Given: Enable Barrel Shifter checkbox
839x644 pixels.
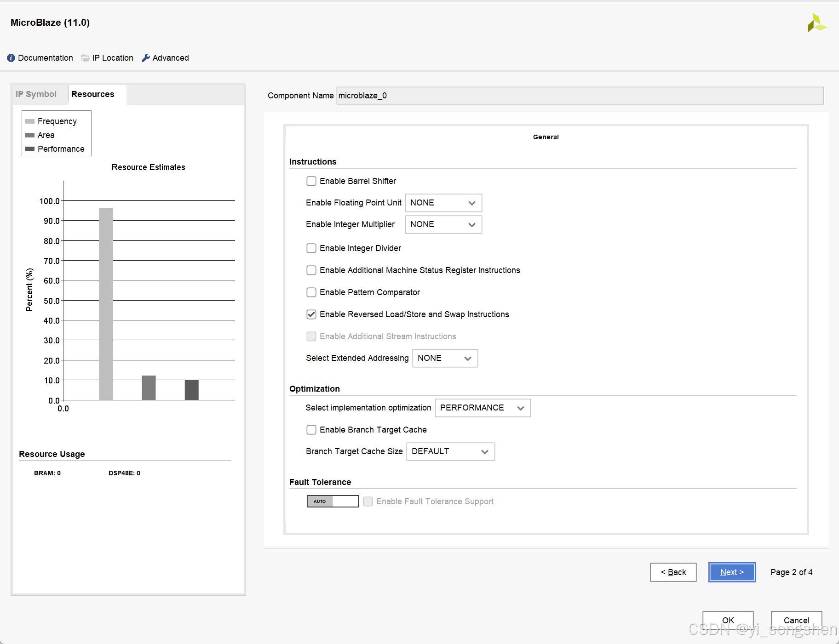Looking at the screenshot, I should point(311,181).
